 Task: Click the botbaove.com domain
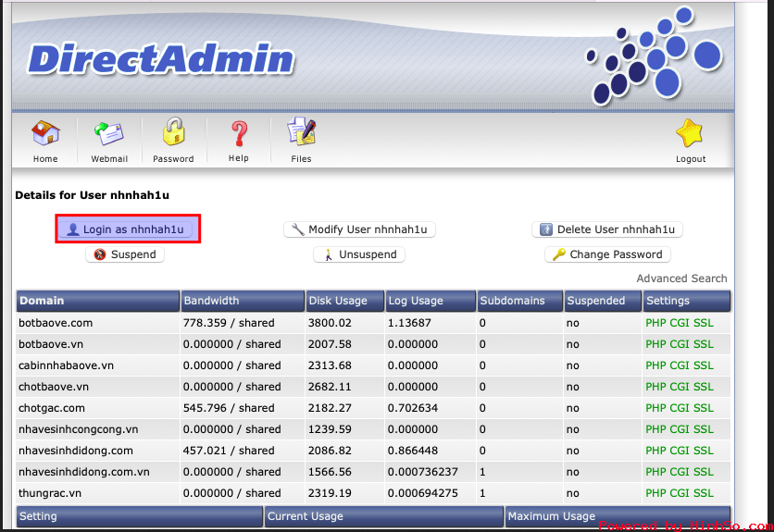[x=56, y=323]
